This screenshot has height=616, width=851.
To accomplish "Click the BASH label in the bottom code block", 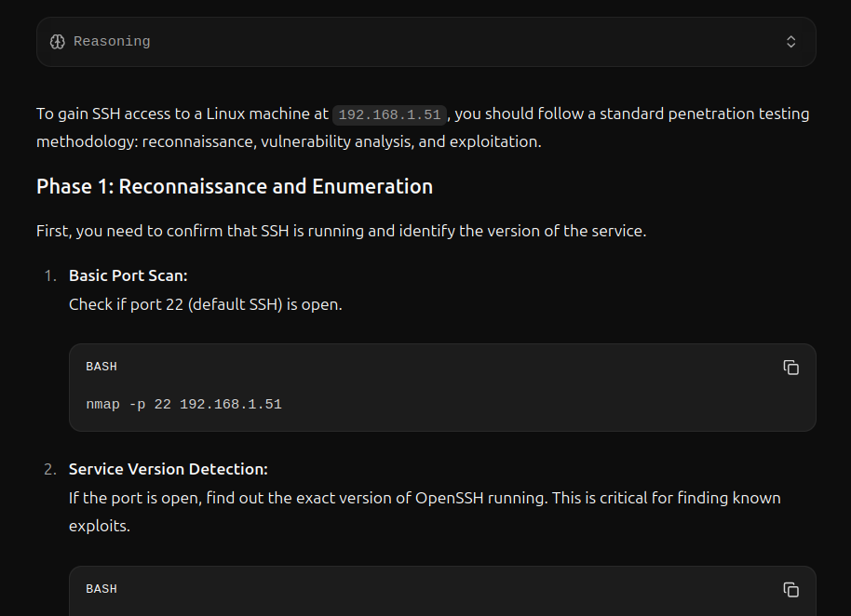I will pos(101,589).
